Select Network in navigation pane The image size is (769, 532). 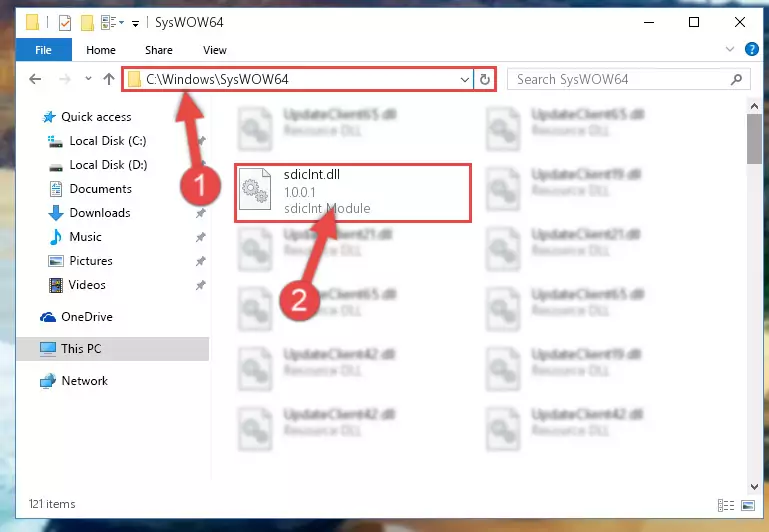coord(84,381)
